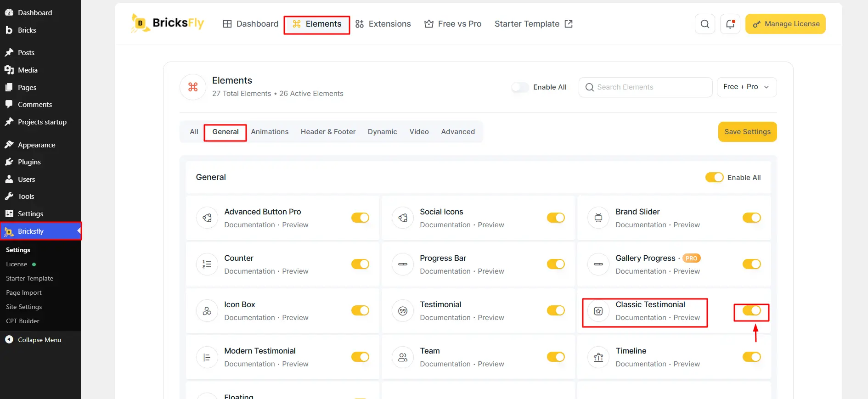Click the Counter element icon
The width and height of the screenshot is (868, 399).
[x=207, y=264]
